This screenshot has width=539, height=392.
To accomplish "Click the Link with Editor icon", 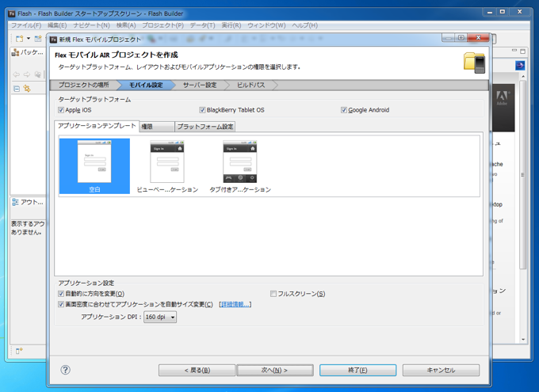I will (27, 89).
